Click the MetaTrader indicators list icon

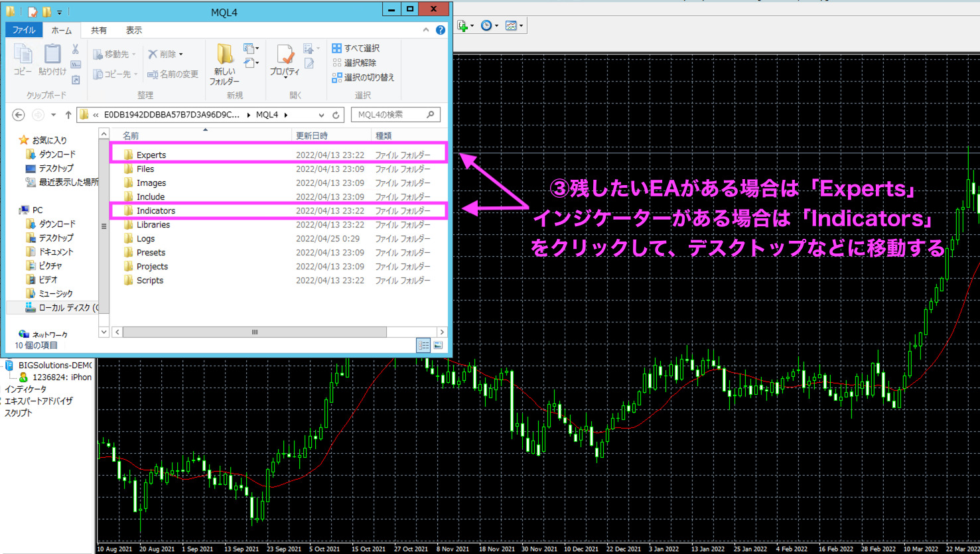[463, 26]
